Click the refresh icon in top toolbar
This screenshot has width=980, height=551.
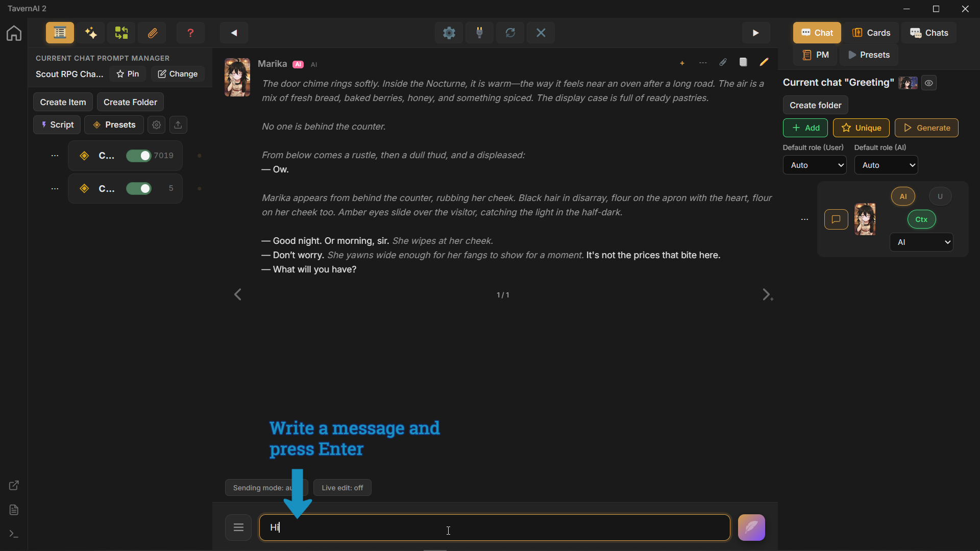(510, 33)
